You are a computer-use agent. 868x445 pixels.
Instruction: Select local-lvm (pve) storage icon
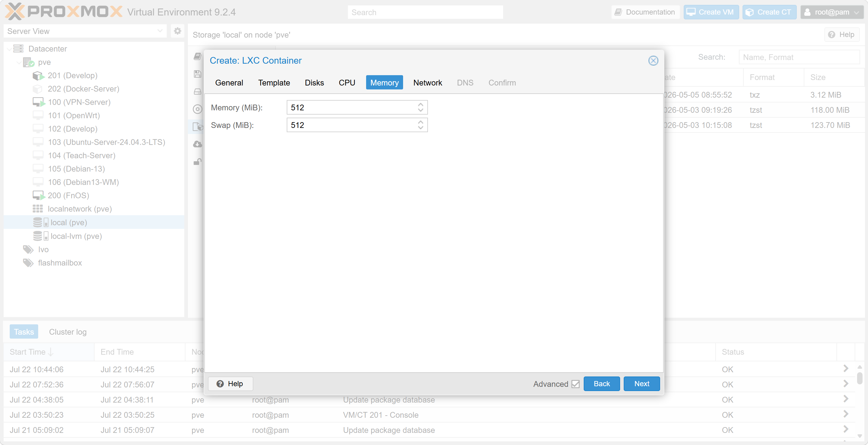pyautogui.click(x=40, y=236)
